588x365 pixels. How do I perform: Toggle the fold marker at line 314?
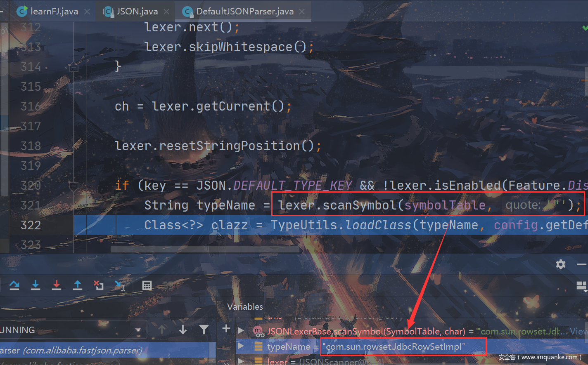coord(74,67)
